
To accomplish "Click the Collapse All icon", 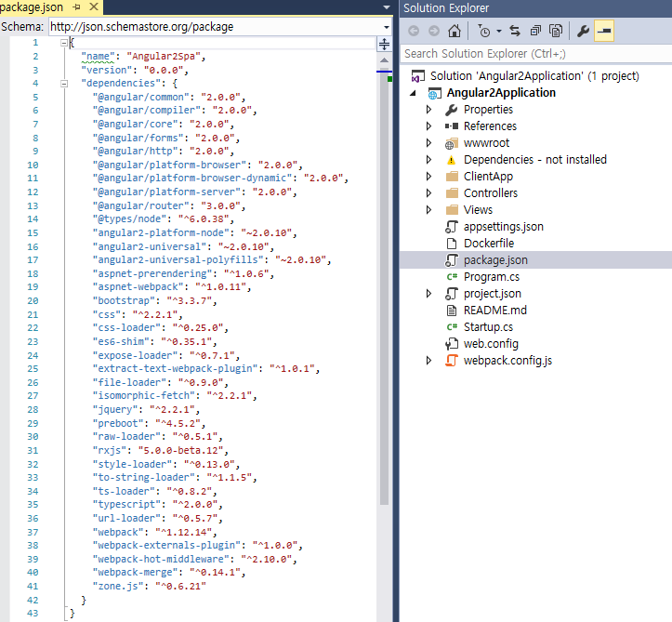I will pyautogui.click(x=535, y=31).
